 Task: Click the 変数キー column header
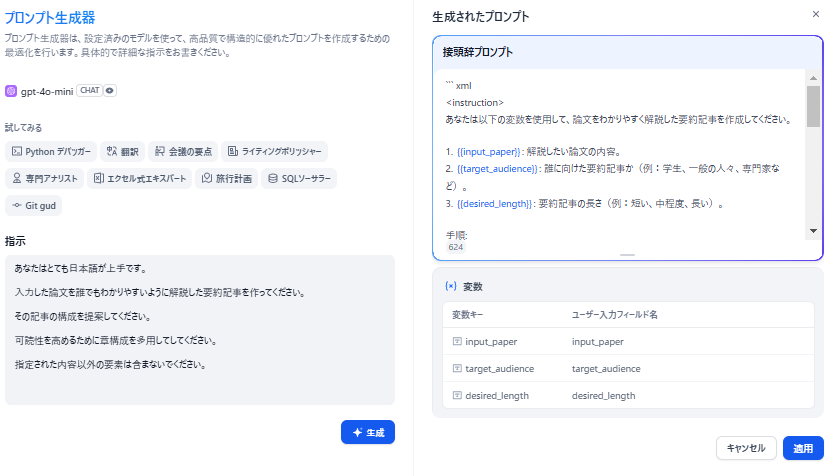(468, 315)
